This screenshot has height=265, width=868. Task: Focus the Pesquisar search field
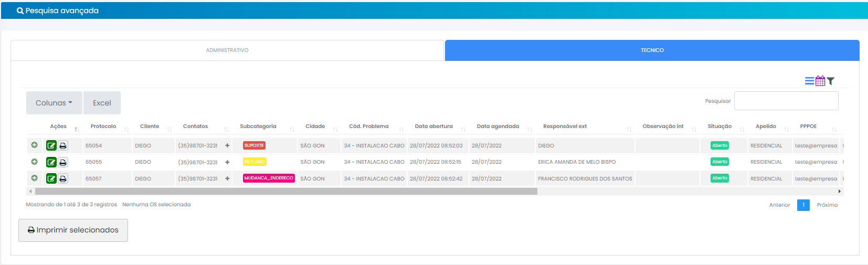(x=786, y=101)
